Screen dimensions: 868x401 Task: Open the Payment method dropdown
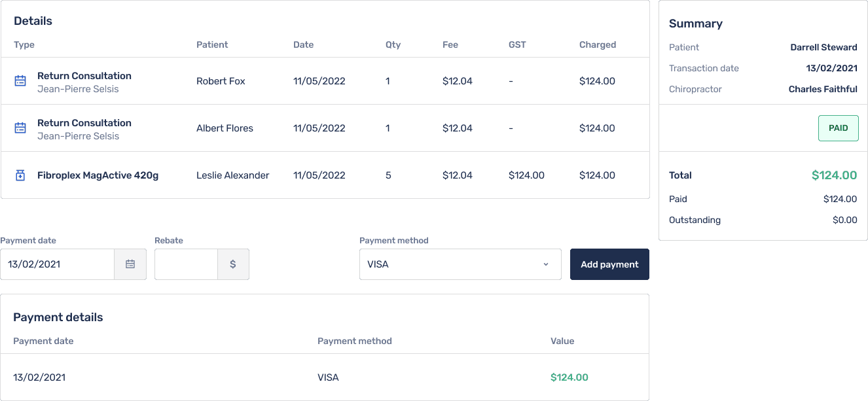(x=460, y=264)
